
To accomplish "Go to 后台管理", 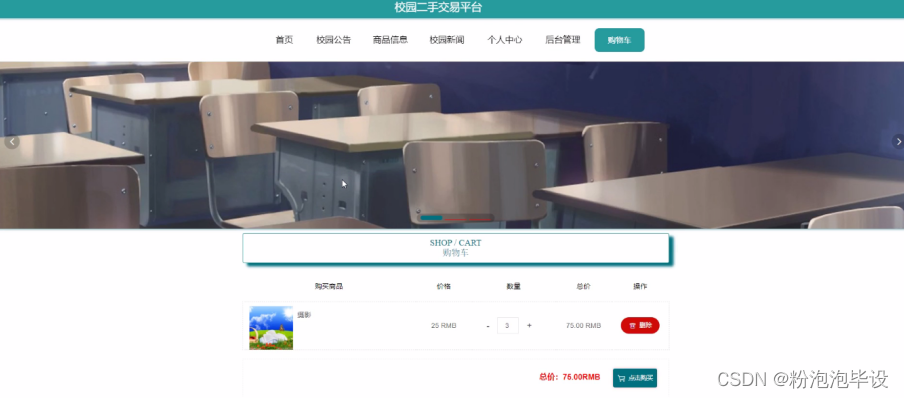I will pos(563,40).
